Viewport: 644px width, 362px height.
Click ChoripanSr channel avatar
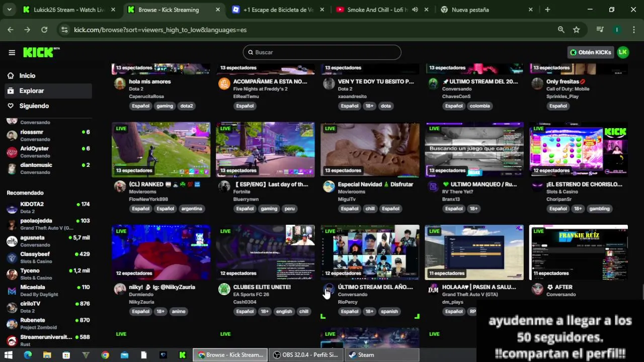(538, 187)
